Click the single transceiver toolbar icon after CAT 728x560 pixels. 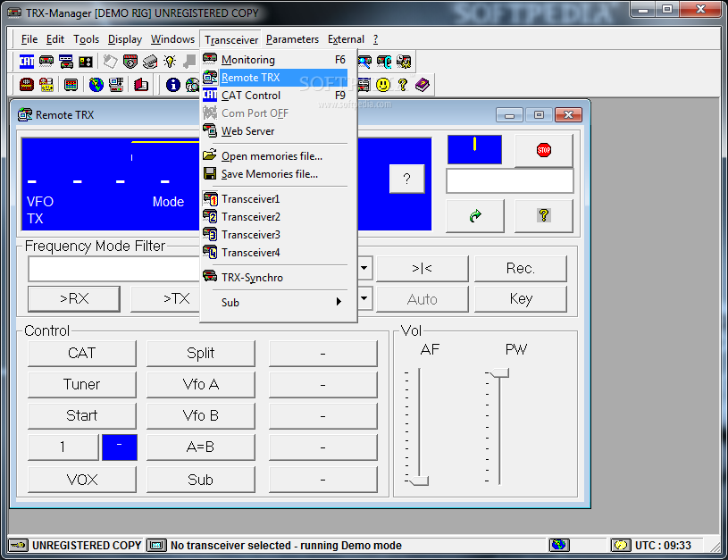[46, 62]
